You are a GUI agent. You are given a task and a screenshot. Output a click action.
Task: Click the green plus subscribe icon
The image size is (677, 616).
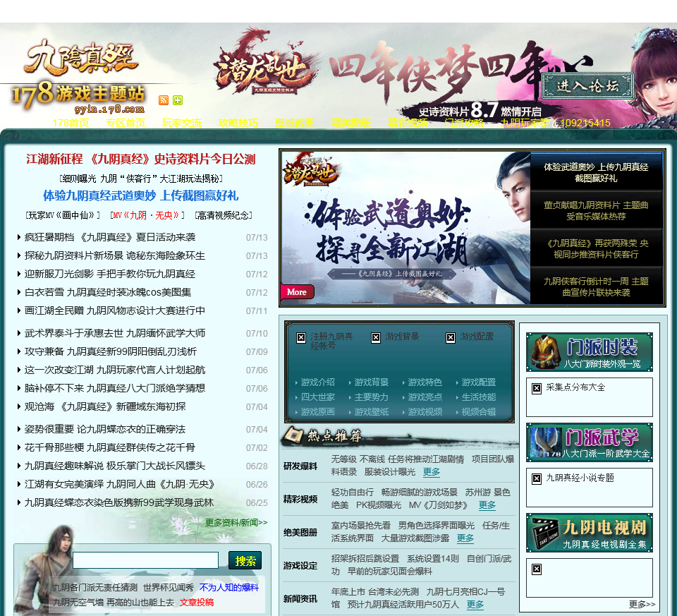click(x=178, y=100)
